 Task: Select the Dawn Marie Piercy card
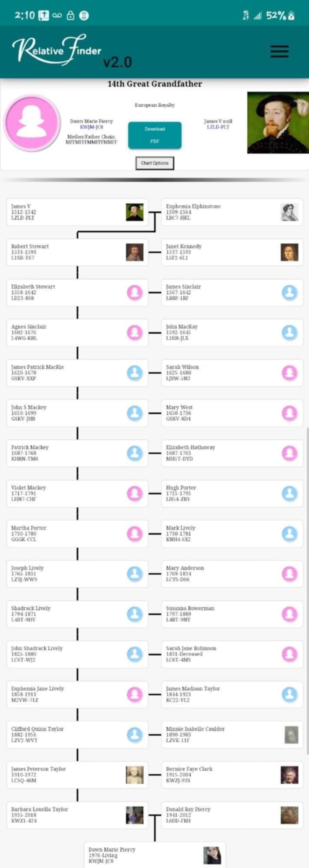pyautogui.click(x=143, y=855)
